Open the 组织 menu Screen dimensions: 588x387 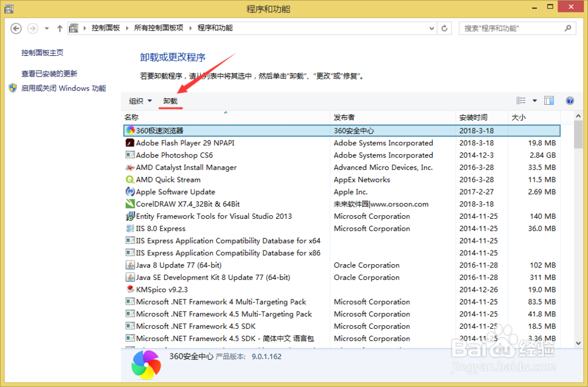coord(141,101)
